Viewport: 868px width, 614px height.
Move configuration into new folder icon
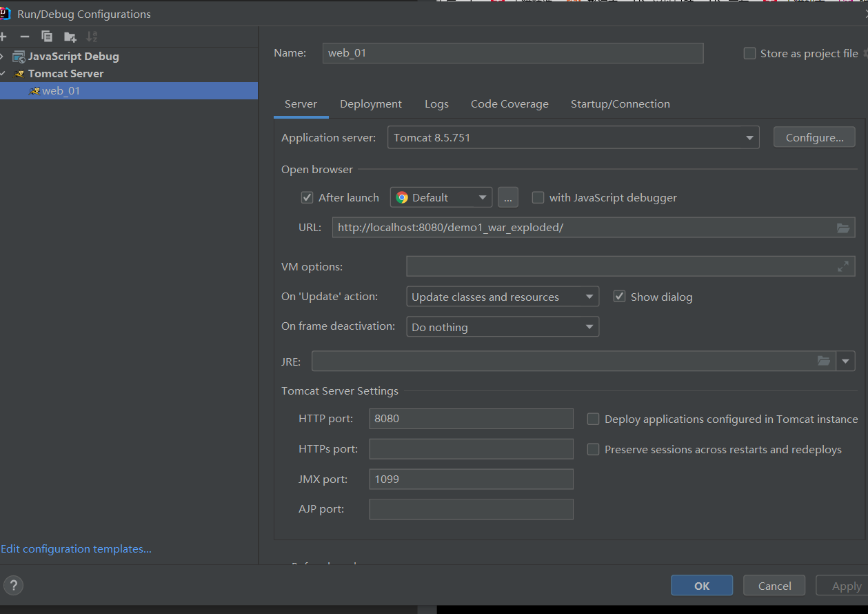tap(70, 37)
